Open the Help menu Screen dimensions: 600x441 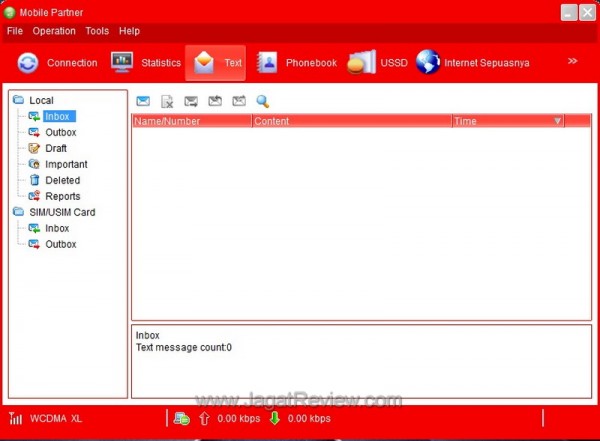[x=130, y=31]
